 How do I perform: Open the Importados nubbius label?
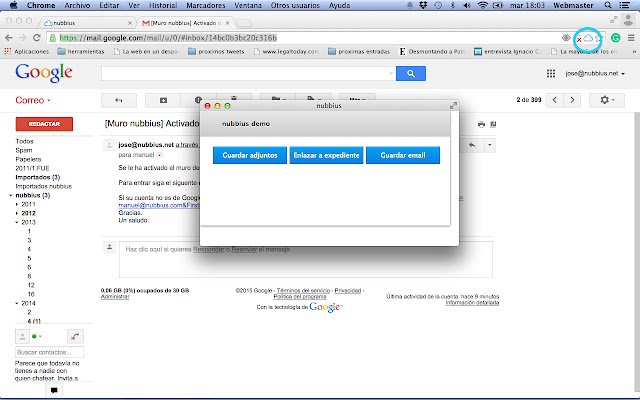point(44,186)
